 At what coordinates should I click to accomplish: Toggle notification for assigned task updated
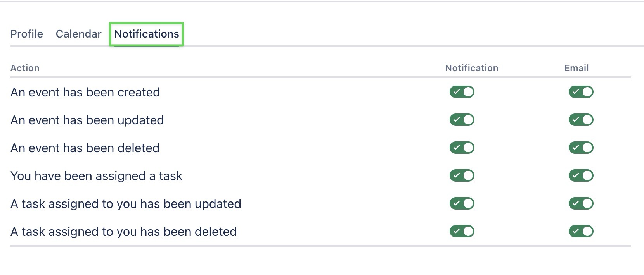tap(462, 204)
